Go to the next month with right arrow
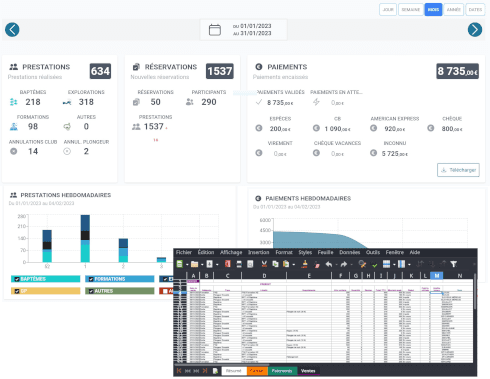The height and width of the screenshot is (379, 490). pyautogui.click(x=475, y=30)
